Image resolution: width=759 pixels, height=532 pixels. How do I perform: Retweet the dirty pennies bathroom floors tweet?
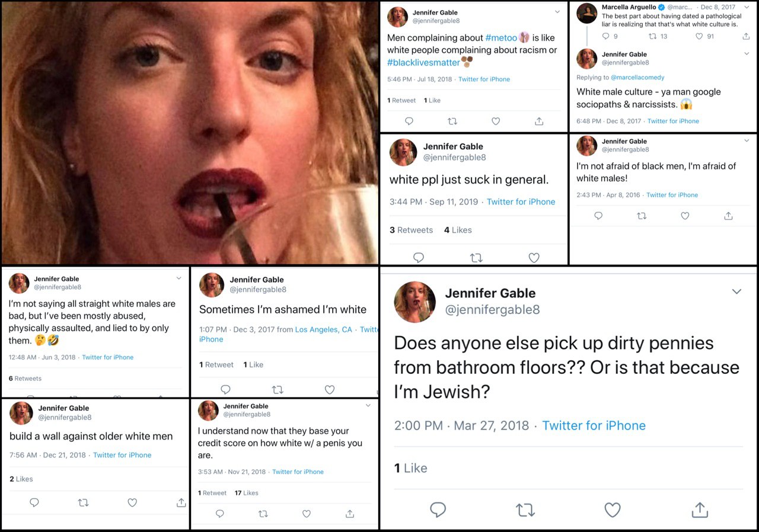[x=525, y=509]
